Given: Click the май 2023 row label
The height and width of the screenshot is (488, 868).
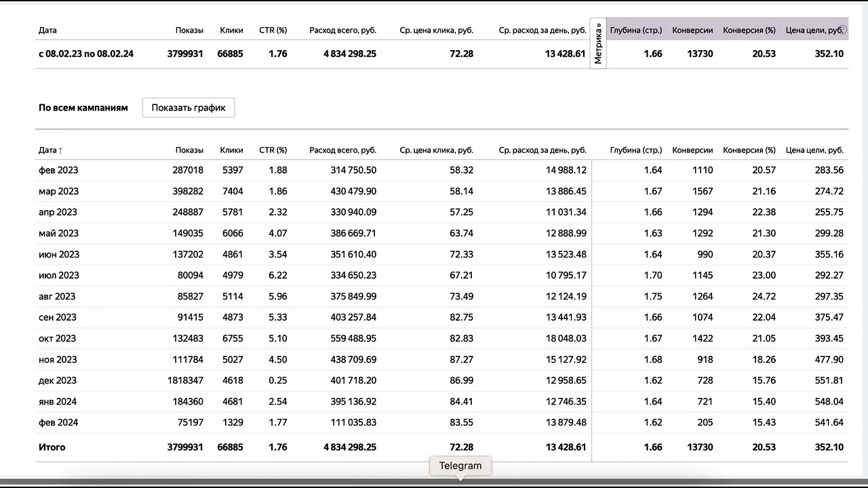Looking at the screenshot, I should point(58,233).
